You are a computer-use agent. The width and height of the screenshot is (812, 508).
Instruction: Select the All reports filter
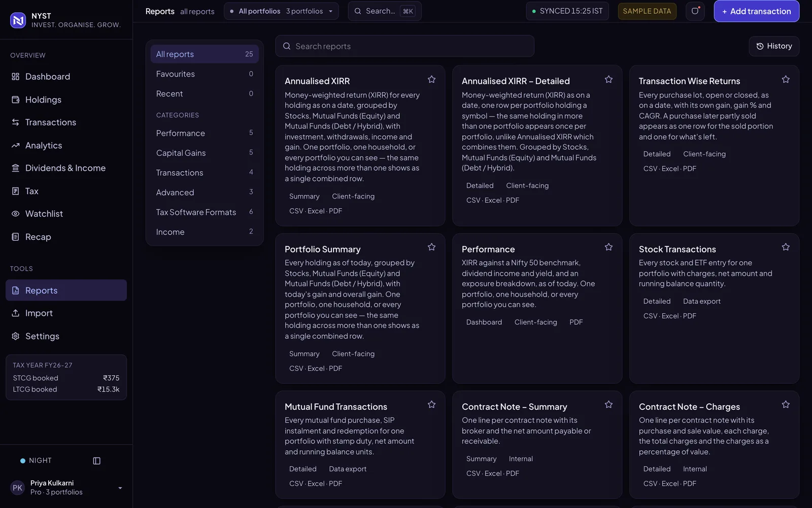tap(205, 54)
